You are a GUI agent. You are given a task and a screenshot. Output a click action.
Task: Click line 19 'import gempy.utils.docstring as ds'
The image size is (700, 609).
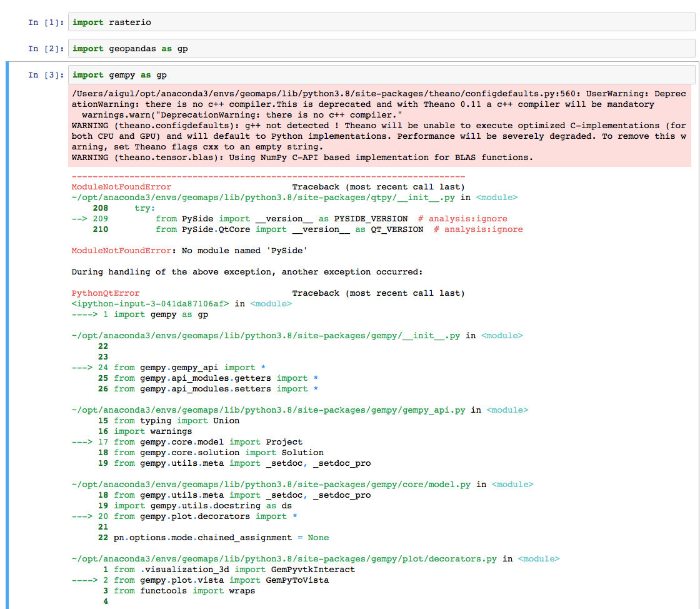pyautogui.click(x=194, y=506)
